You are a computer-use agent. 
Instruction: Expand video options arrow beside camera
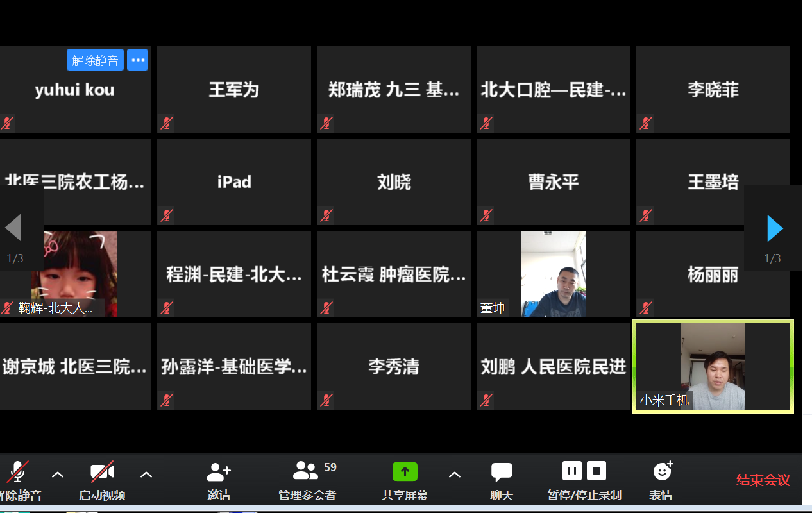point(146,475)
